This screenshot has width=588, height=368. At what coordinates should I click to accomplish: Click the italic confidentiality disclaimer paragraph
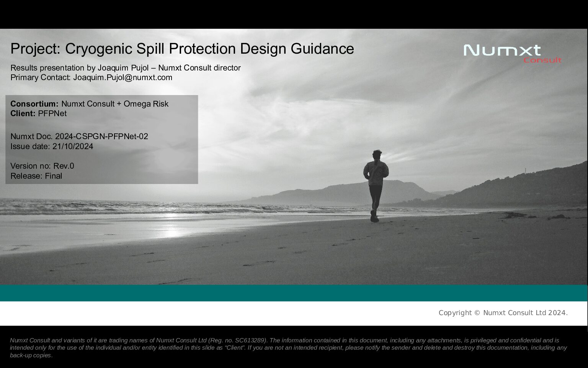(288, 348)
